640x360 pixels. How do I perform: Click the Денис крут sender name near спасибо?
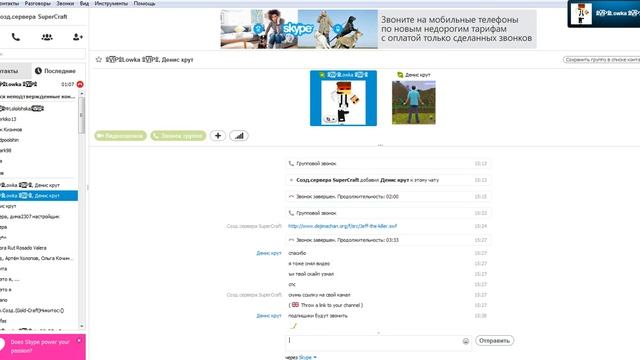coord(269,253)
